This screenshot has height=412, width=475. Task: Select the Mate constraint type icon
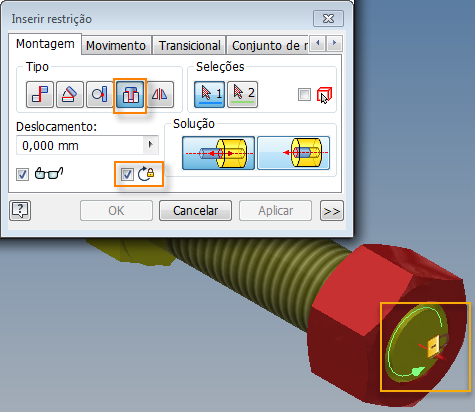coord(40,94)
